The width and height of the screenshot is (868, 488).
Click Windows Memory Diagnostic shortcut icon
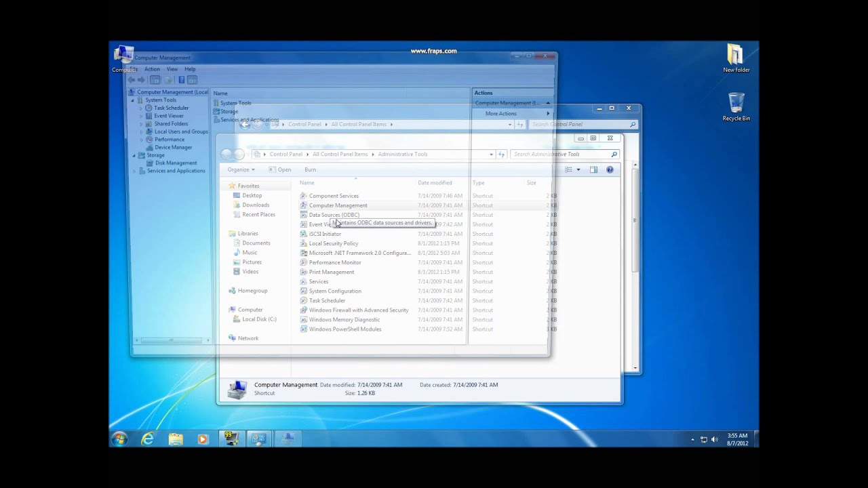303,319
